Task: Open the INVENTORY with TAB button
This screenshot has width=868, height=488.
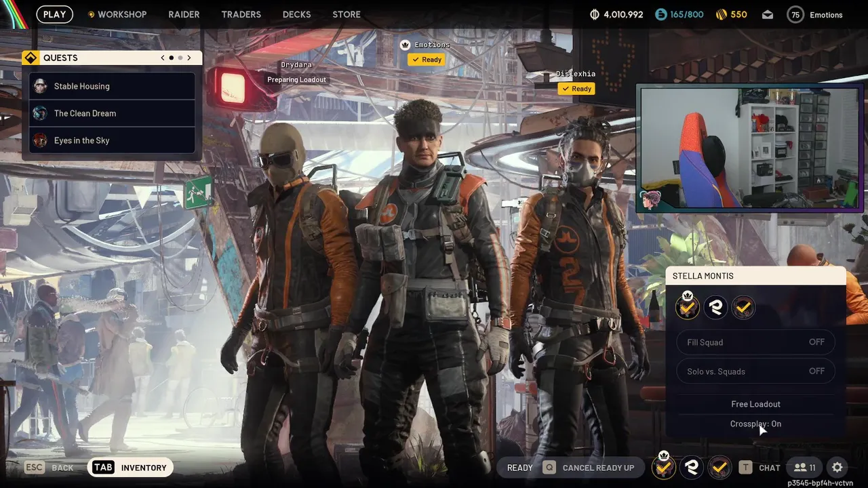Action: (x=130, y=468)
